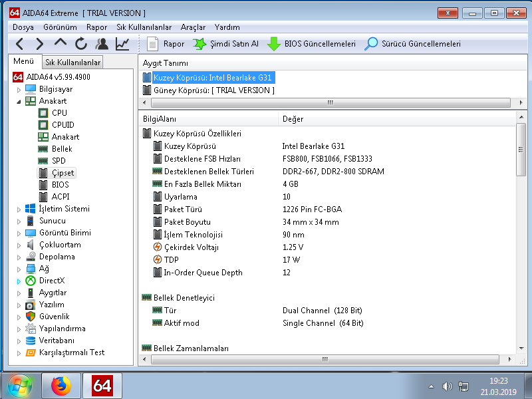Viewport: 532px width, 399px height.
Task: Open the Sık Kullanılanlar menu in menu bar
Action: tap(144, 27)
